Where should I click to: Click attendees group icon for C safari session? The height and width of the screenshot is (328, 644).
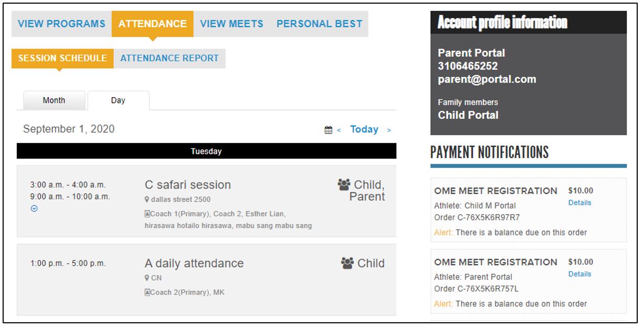tap(344, 184)
